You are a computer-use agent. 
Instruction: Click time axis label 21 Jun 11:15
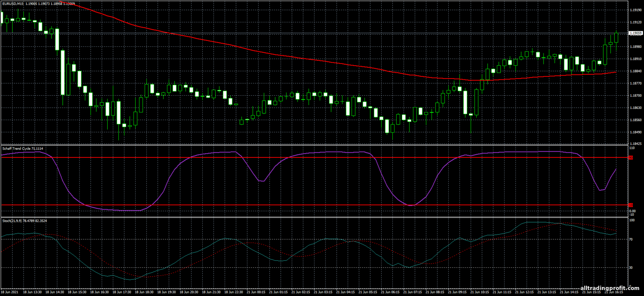(x=502, y=292)
